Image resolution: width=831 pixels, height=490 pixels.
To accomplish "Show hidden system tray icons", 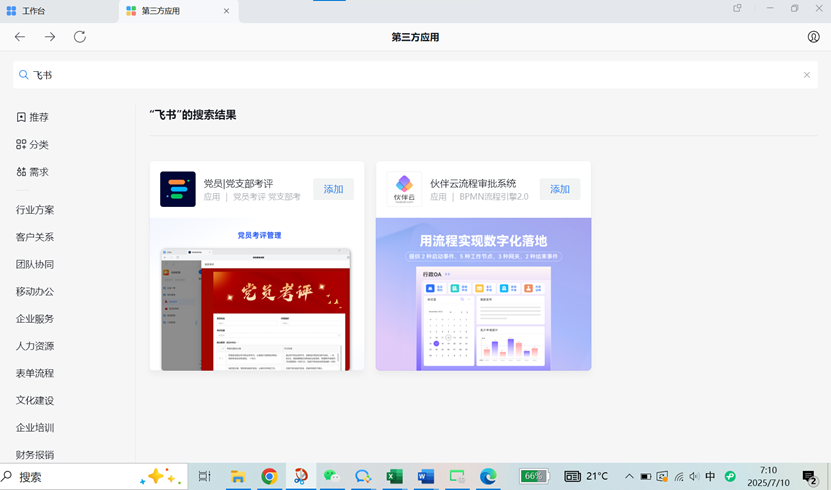I will click(x=629, y=476).
